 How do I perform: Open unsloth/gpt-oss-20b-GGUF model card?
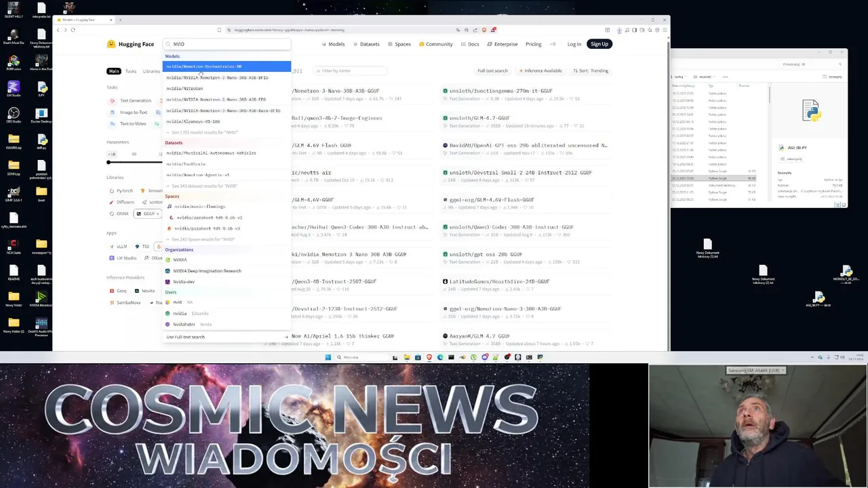click(526, 258)
